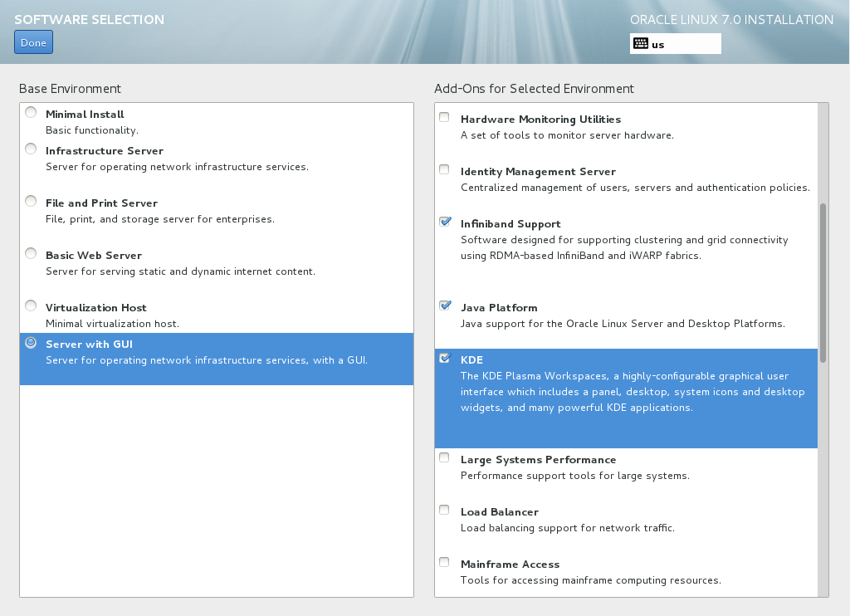850x616 pixels.
Task: Select the Infrastructure Server radio button
Action: [x=31, y=149]
